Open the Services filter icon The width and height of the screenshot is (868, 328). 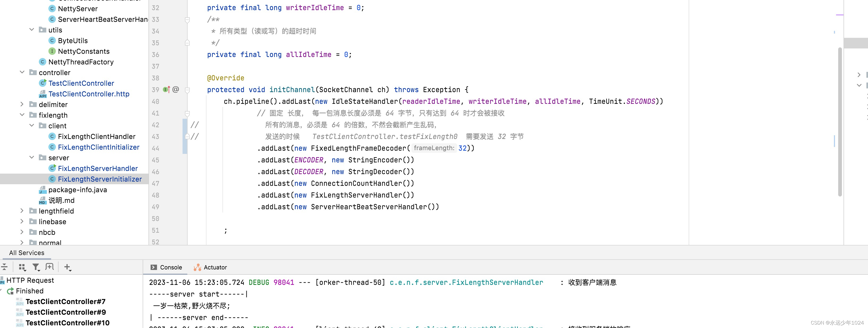36,267
